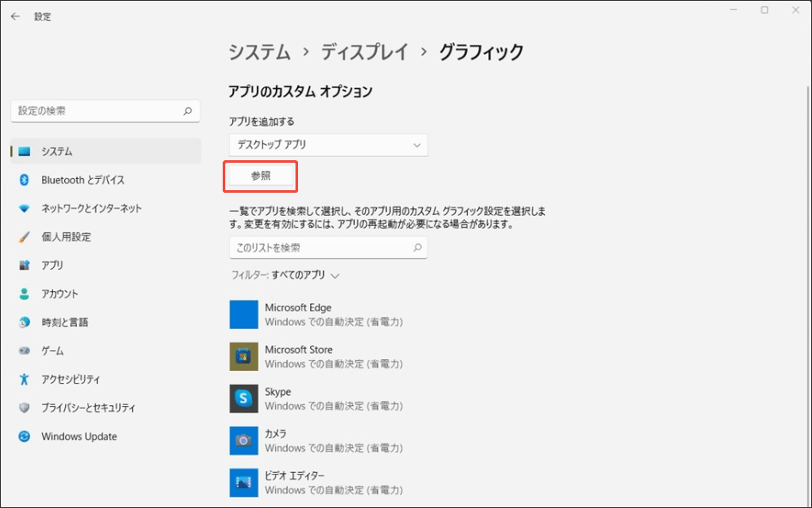812x508 pixels.
Task: Expand the フィルター: すべてのアプリ dropdown
Action: coord(285,276)
